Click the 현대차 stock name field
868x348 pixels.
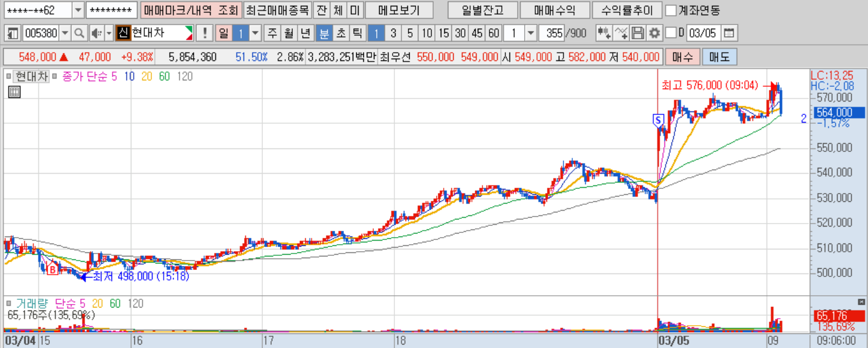point(161,33)
